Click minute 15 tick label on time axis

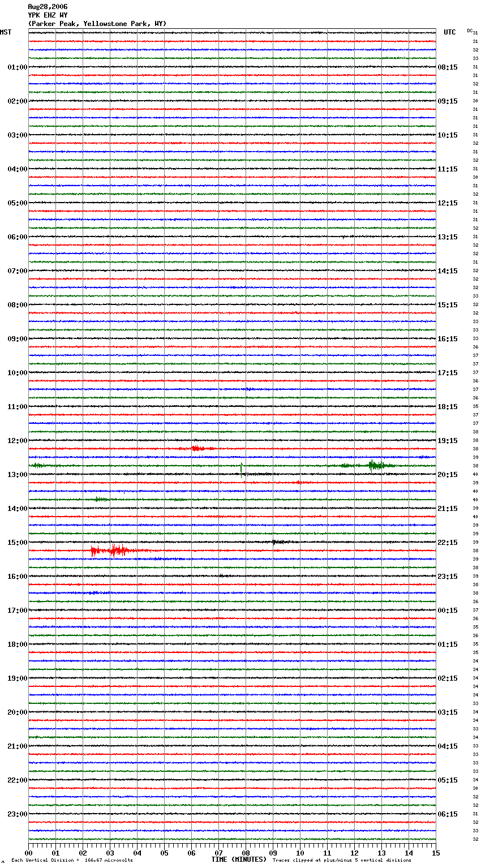click(436, 853)
